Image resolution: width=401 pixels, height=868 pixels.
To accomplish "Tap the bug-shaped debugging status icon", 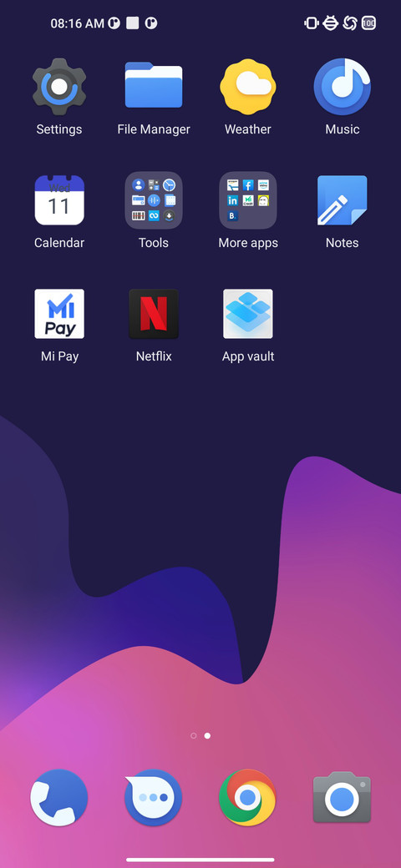I will 331,23.
